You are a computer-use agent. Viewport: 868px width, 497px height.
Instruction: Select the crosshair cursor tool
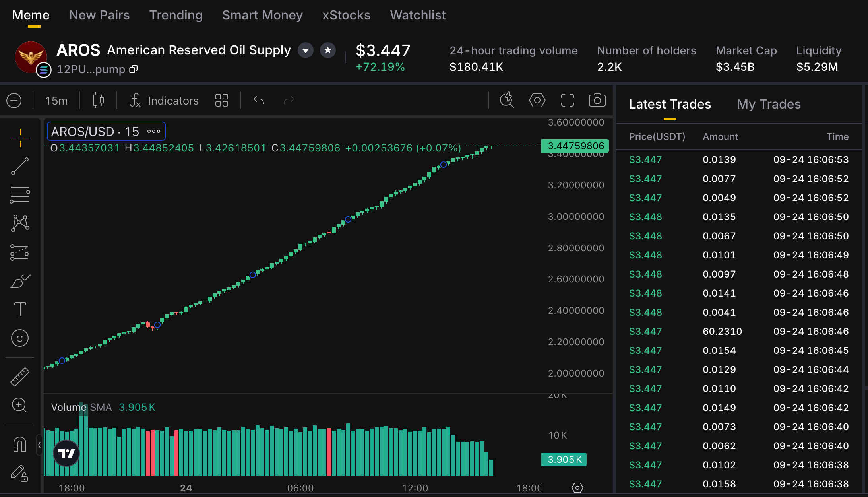tap(20, 138)
